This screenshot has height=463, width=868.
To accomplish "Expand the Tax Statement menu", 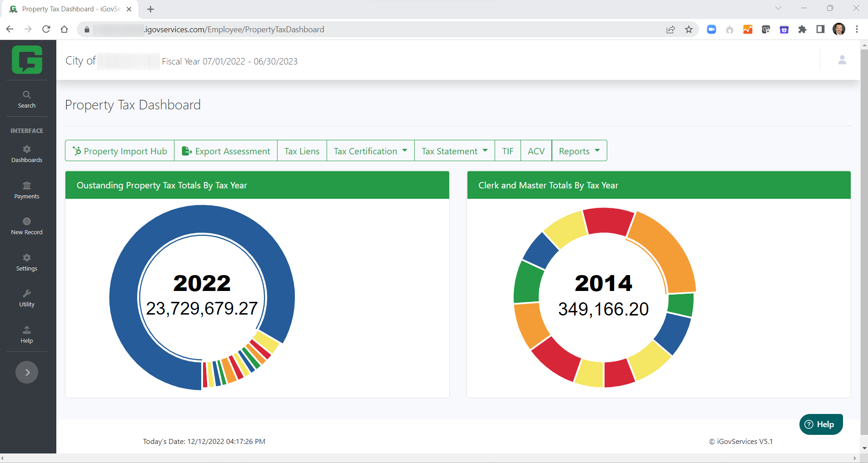I will tap(454, 151).
